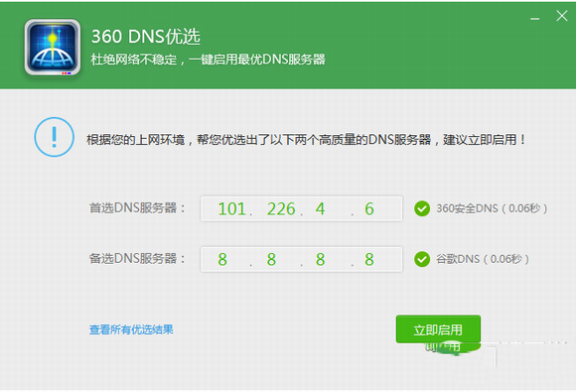This screenshot has width=576, height=392.
Task: Click the 360 DNS优选 title text
Action: (146, 37)
